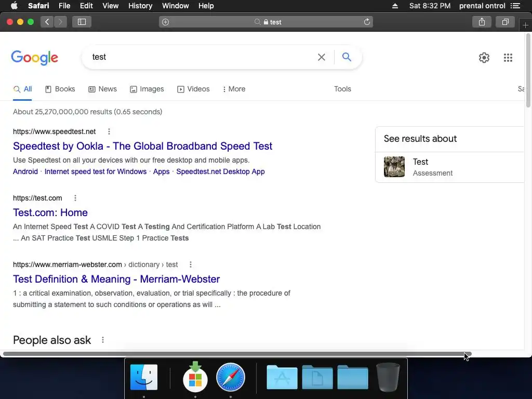
Task: Open options dots beside merriam-webster.com result
Action: 191,264
